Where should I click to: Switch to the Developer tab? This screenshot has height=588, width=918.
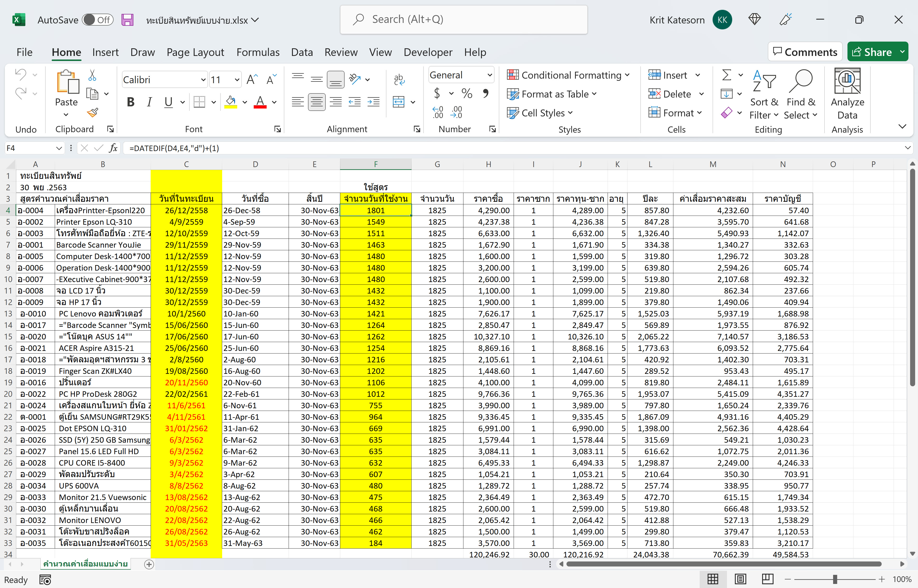click(428, 52)
